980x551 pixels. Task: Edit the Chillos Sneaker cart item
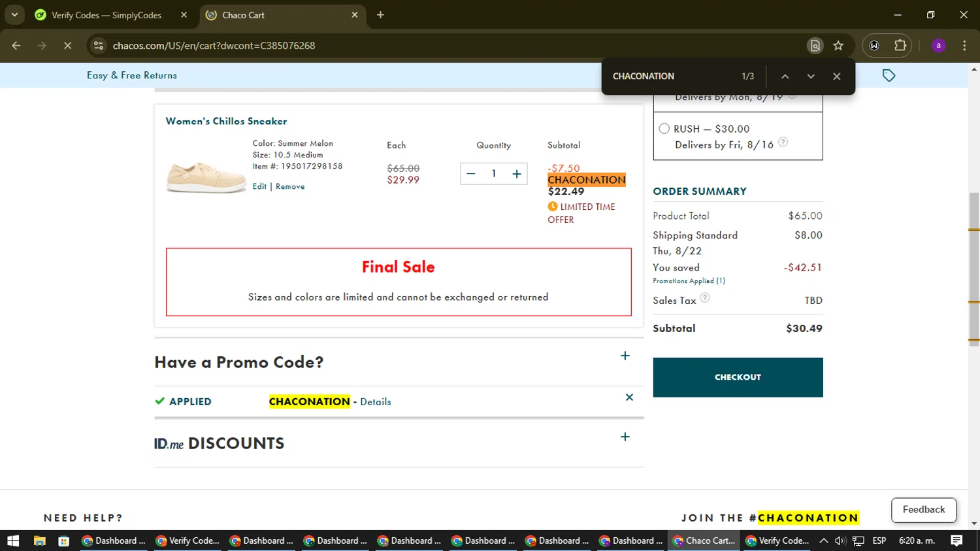pyautogui.click(x=259, y=186)
